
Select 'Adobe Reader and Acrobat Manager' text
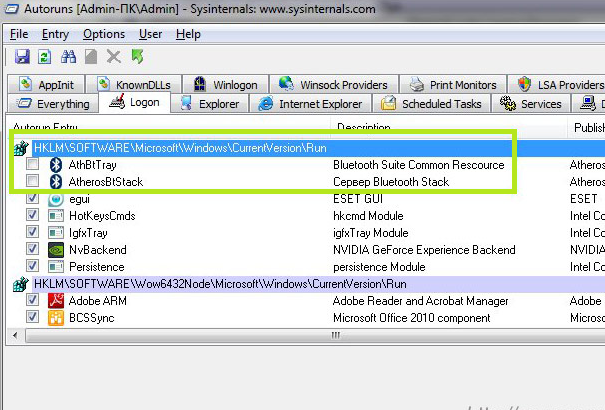pyautogui.click(x=421, y=301)
